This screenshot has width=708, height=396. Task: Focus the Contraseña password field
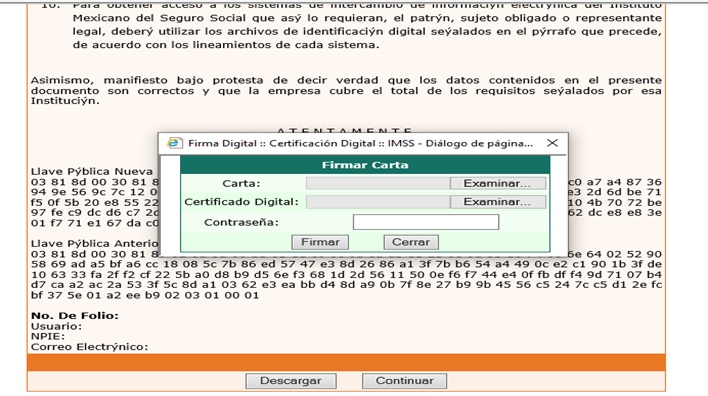[426, 222]
